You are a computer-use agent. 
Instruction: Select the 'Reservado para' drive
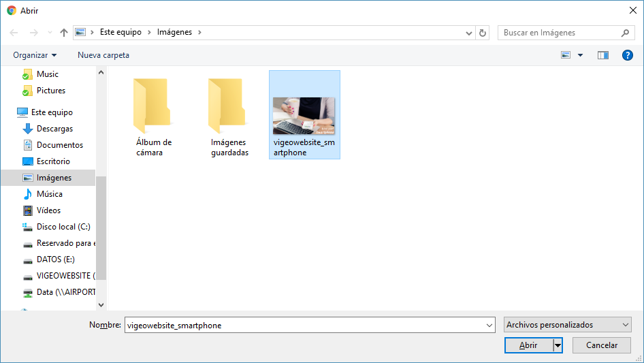point(66,243)
